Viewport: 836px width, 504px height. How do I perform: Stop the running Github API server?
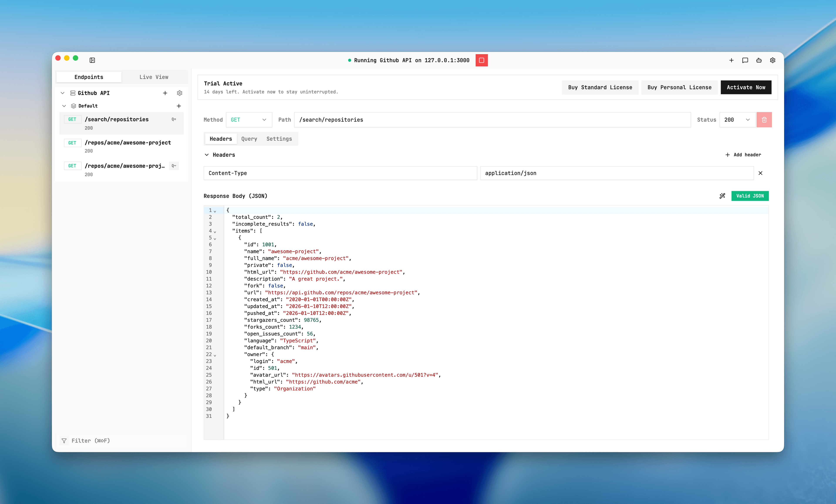(x=481, y=60)
